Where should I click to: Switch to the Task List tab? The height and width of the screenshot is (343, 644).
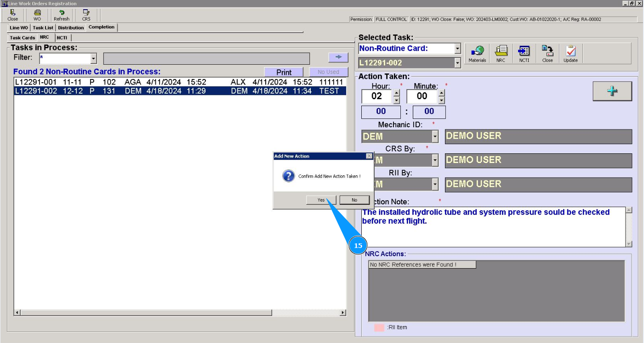point(43,28)
